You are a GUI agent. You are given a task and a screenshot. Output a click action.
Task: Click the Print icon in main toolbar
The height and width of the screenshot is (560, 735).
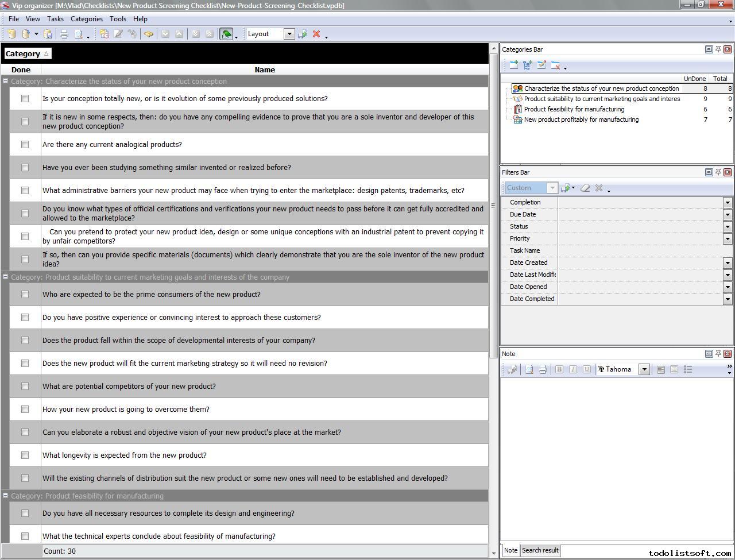64,34
